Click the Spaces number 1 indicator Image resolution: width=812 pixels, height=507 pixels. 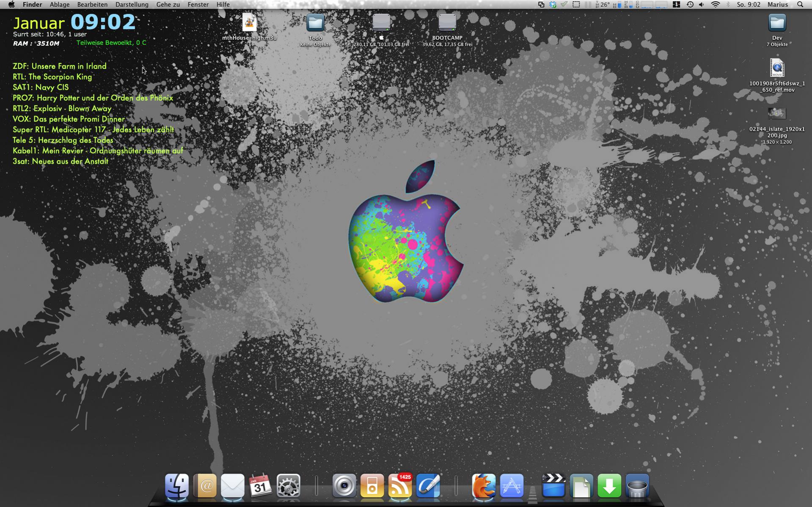676,5
